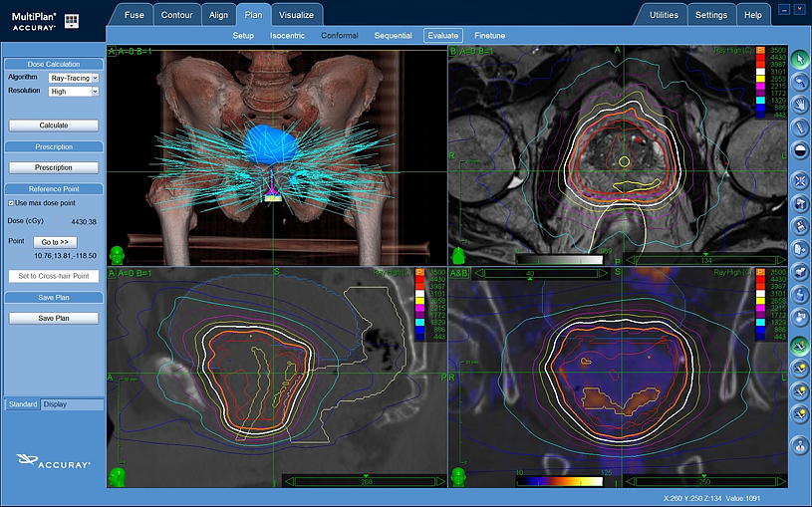Open the Visualize tab
Screen dimensions: 812x507
point(296,15)
